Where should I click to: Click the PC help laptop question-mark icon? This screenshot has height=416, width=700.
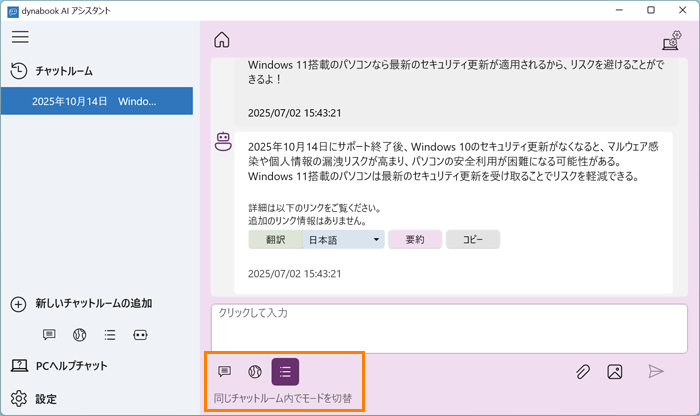[x=19, y=366]
